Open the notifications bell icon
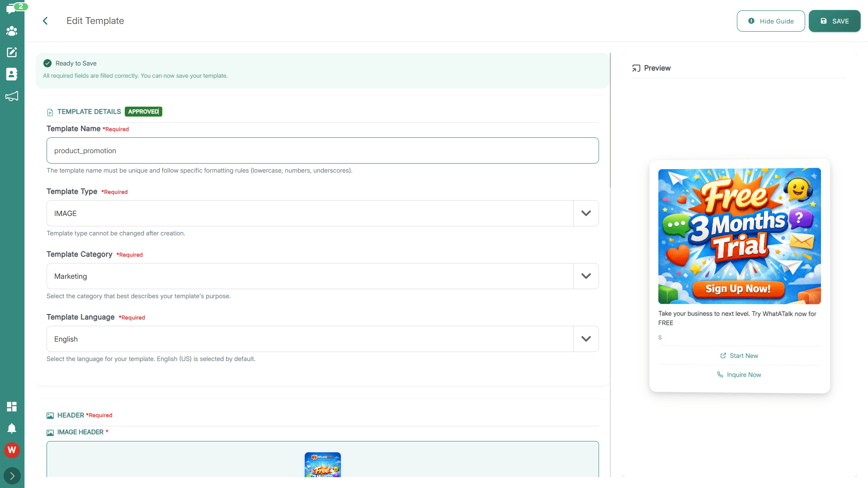Viewport: 868px width, 488px height. click(x=12, y=428)
